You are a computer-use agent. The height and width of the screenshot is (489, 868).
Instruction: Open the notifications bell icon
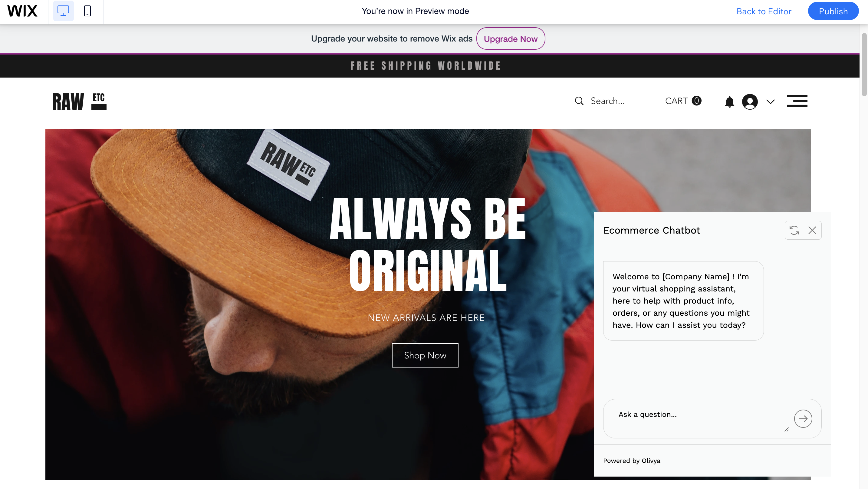point(729,101)
